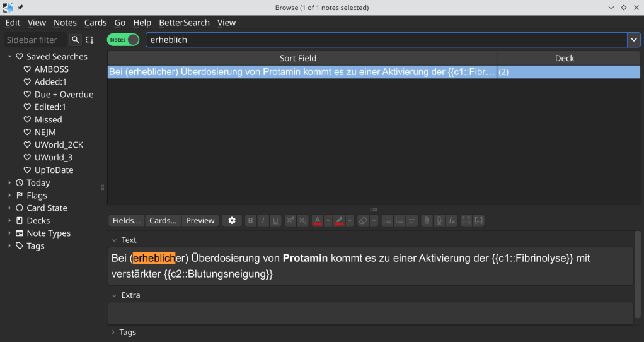Open the Notes menu
The width and height of the screenshot is (644, 342).
coord(65,23)
